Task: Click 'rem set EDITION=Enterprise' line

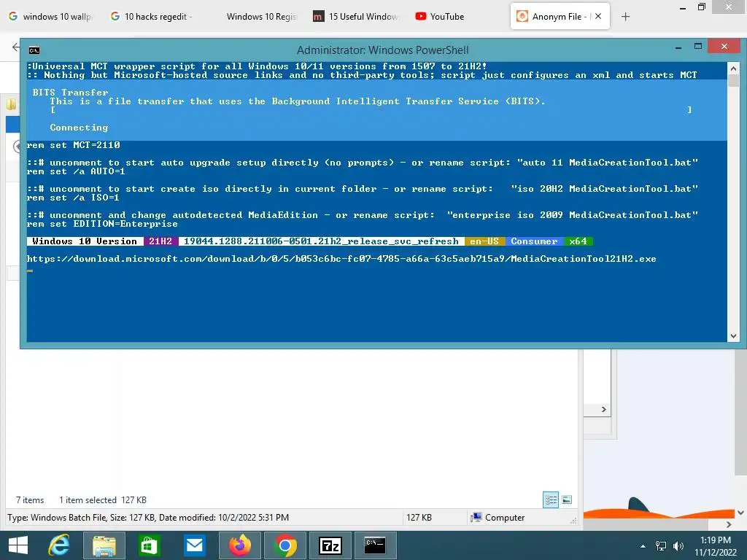Action: coord(102,224)
